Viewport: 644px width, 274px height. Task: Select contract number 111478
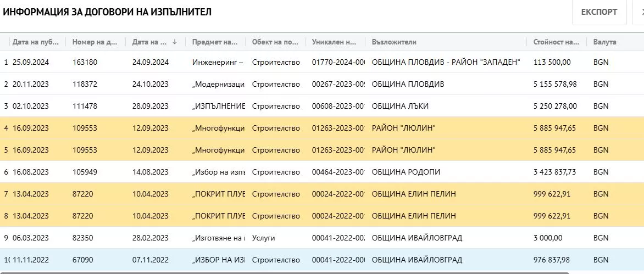pyautogui.click(x=85, y=106)
